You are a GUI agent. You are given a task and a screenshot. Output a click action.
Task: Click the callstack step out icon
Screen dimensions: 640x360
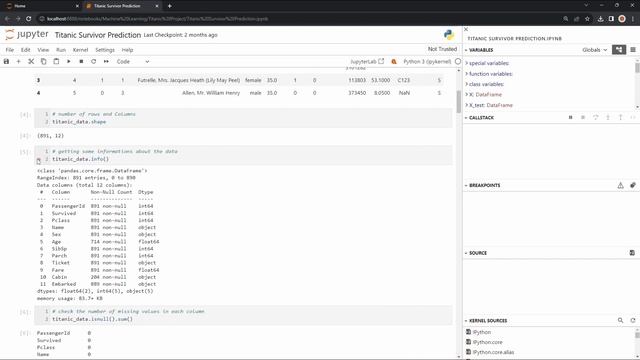[620, 118]
